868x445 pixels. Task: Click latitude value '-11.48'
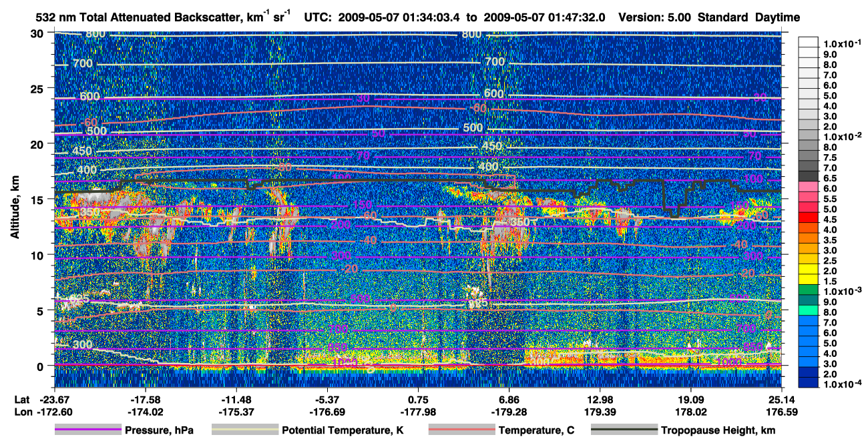pyautogui.click(x=236, y=399)
